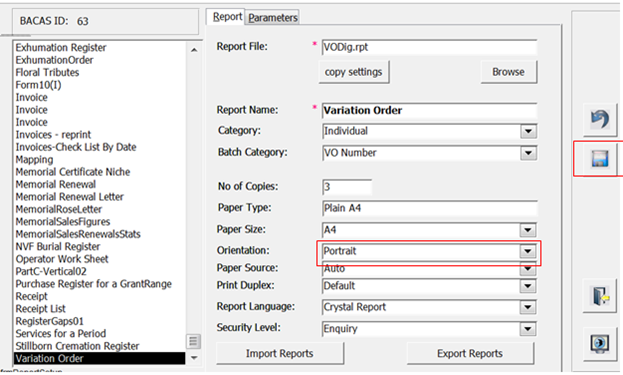Viewport: 623px width, 375px height.
Task: Click the undo arrow icon button
Action: [600, 119]
